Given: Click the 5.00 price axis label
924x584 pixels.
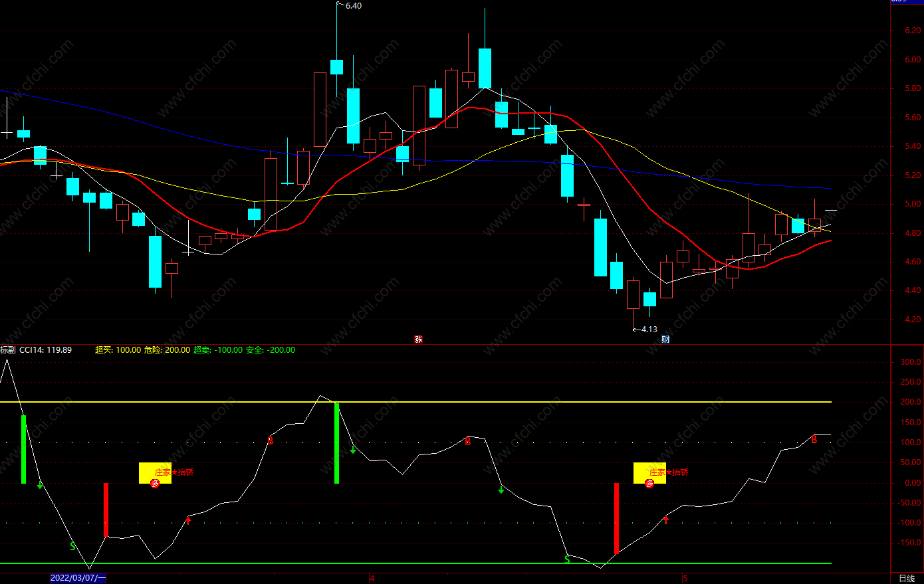Looking at the screenshot, I should tap(913, 205).
